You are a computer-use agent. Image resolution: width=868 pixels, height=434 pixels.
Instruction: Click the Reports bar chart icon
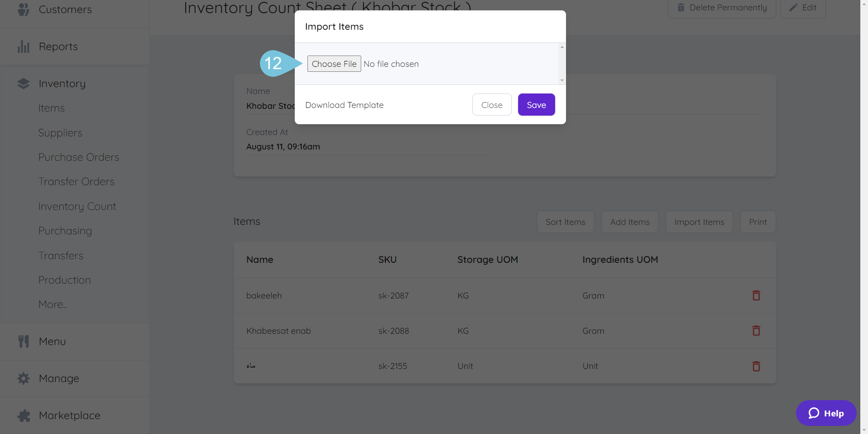pos(24,47)
